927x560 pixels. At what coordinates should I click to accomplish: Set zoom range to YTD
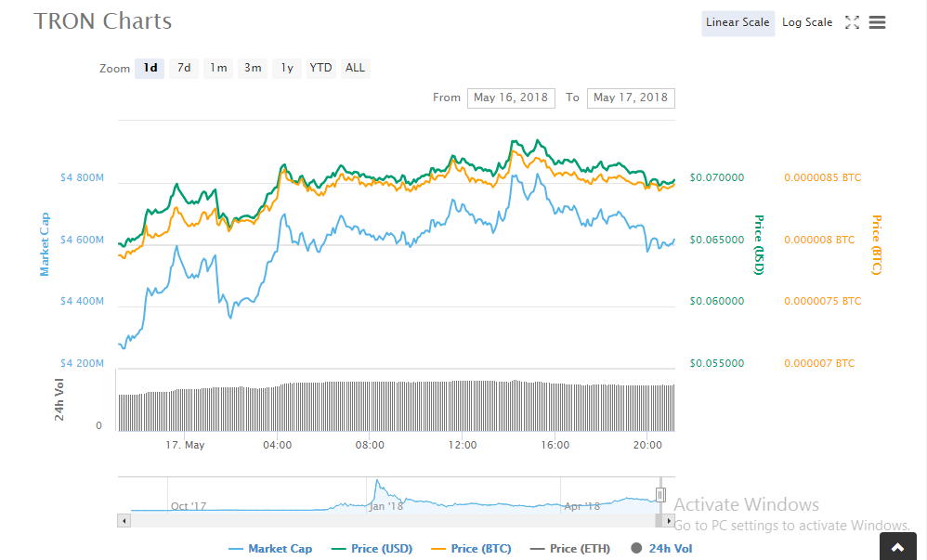pos(321,68)
